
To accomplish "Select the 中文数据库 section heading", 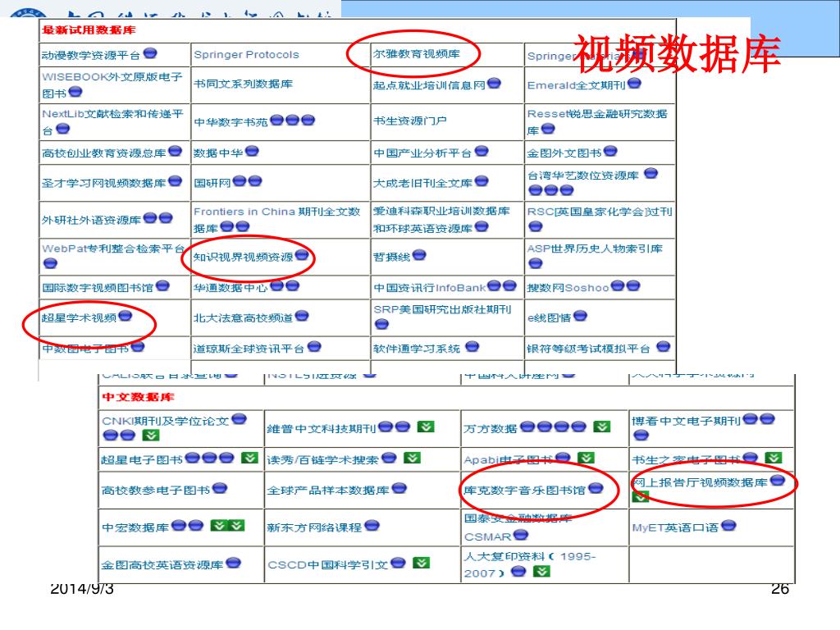I will 138,397.
